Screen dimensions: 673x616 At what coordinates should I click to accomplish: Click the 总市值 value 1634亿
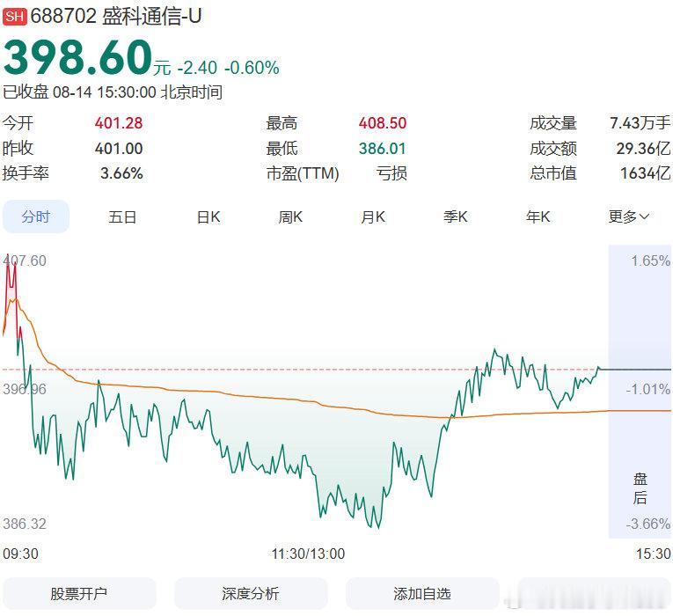coord(645,173)
